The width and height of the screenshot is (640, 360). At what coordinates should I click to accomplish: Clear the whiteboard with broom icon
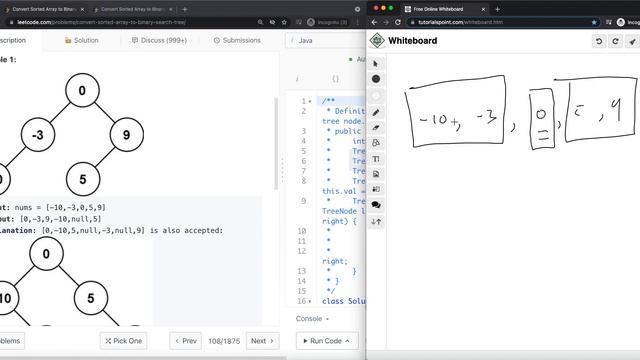click(x=632, y=41)
